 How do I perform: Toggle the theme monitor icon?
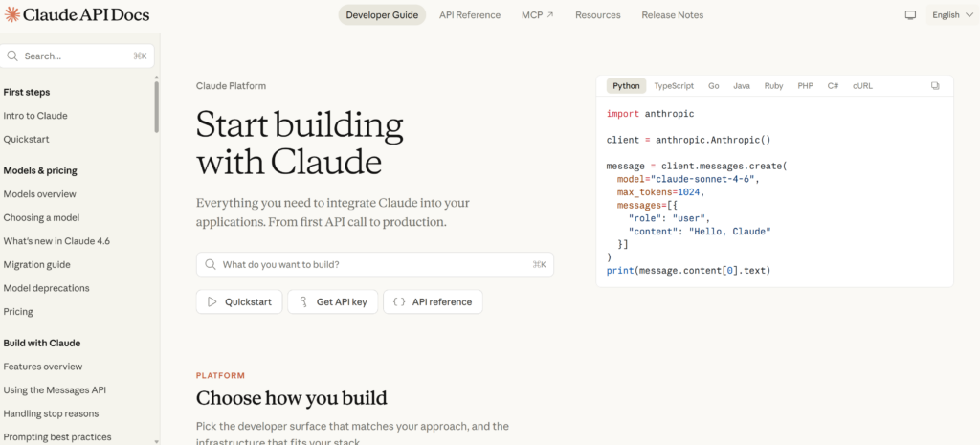(x=910, y=15)
